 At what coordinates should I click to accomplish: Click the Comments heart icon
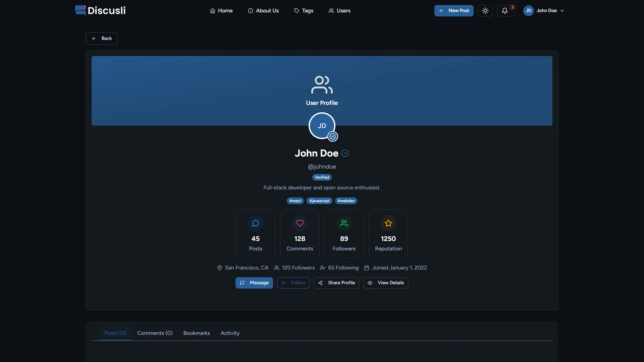[300, 223]
